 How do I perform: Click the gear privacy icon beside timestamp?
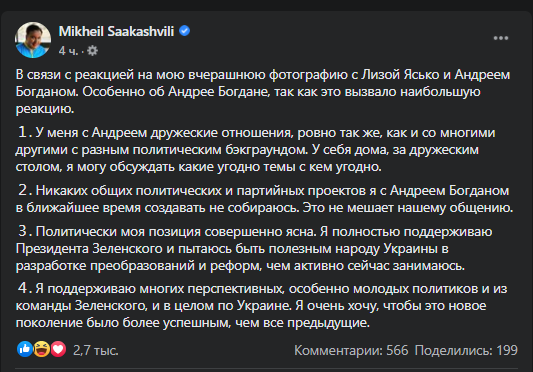tap(92, 51)
